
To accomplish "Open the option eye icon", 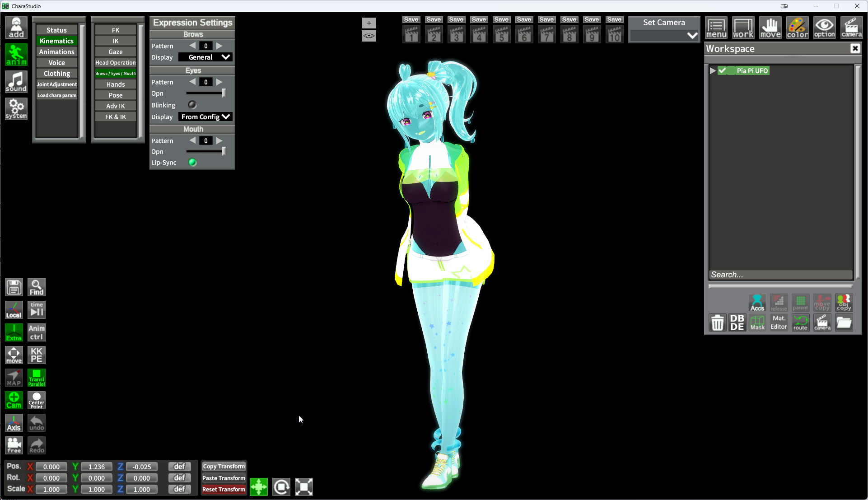I will pyautogui.click(x=825, y=28).
